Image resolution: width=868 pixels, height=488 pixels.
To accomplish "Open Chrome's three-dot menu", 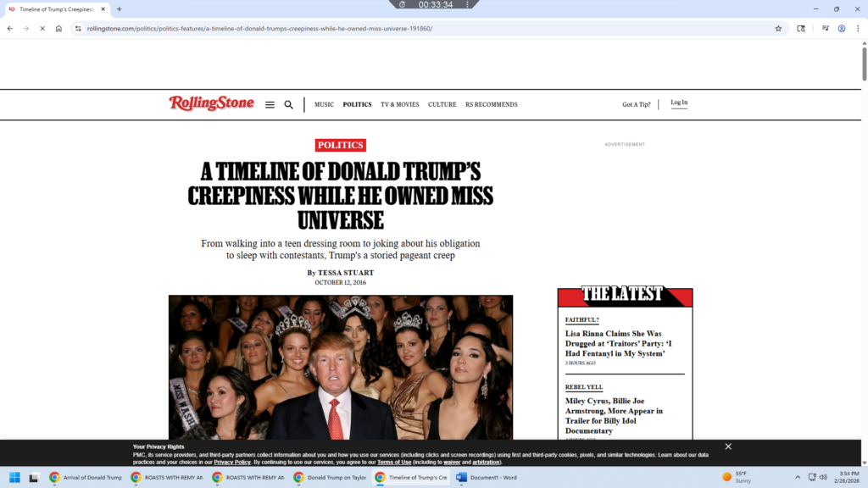I will [x=858, y=28].
